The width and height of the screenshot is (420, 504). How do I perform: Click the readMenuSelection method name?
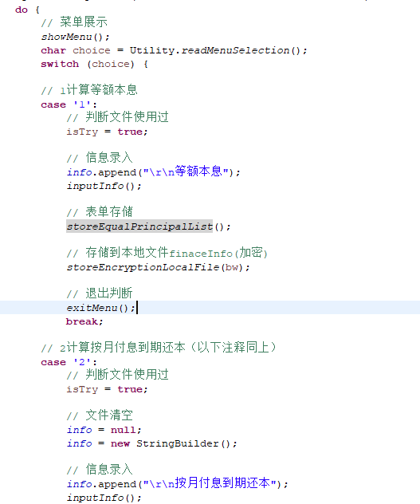point(235,50)
